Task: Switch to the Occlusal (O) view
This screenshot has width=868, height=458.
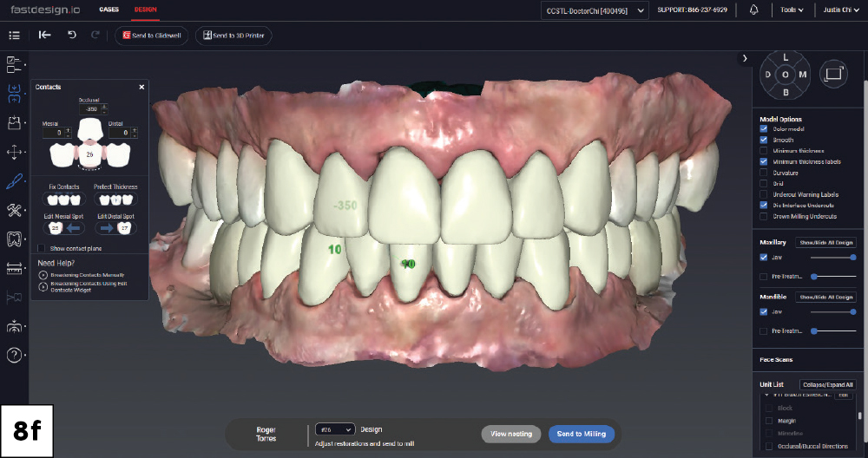Action: (785, 75)
